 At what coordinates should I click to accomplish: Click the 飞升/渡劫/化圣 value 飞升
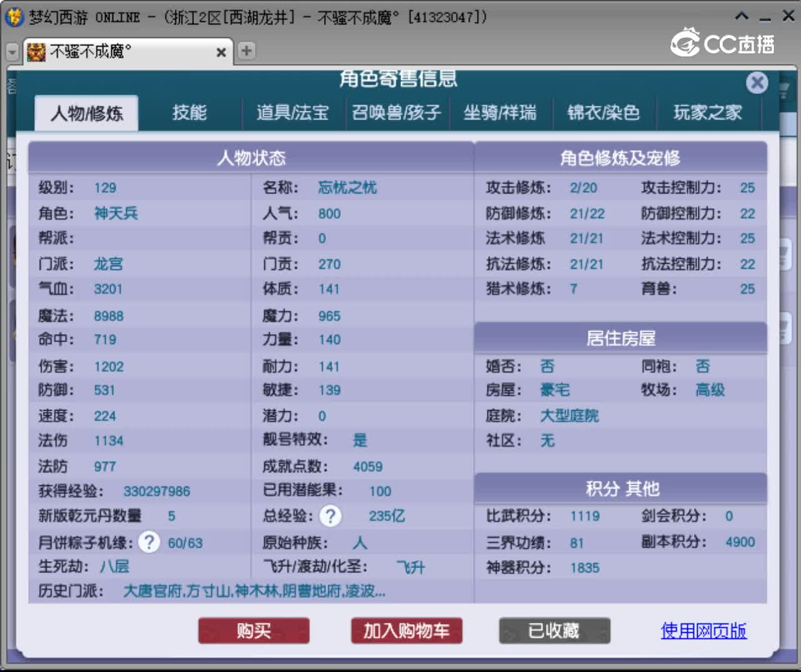(411, 568)
